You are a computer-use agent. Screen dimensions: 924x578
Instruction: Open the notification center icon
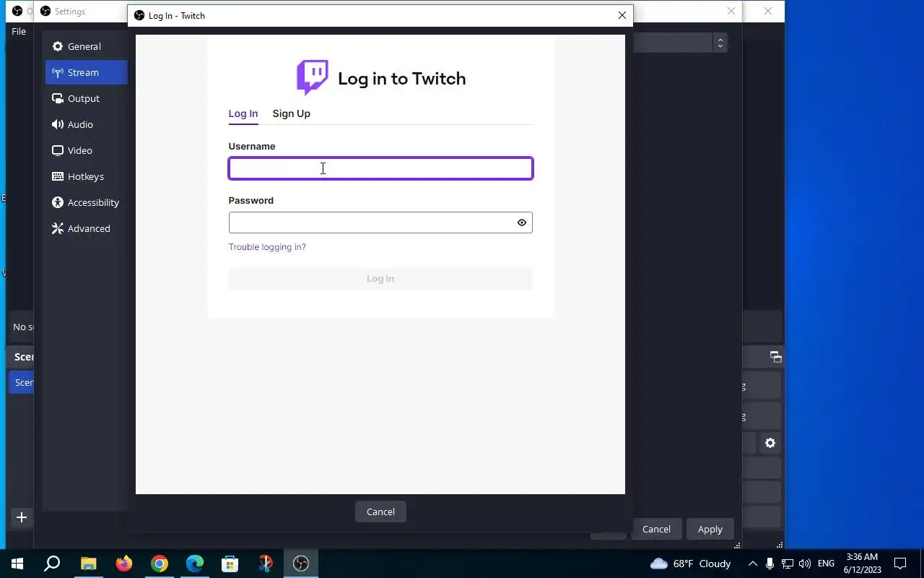[900, 564]
